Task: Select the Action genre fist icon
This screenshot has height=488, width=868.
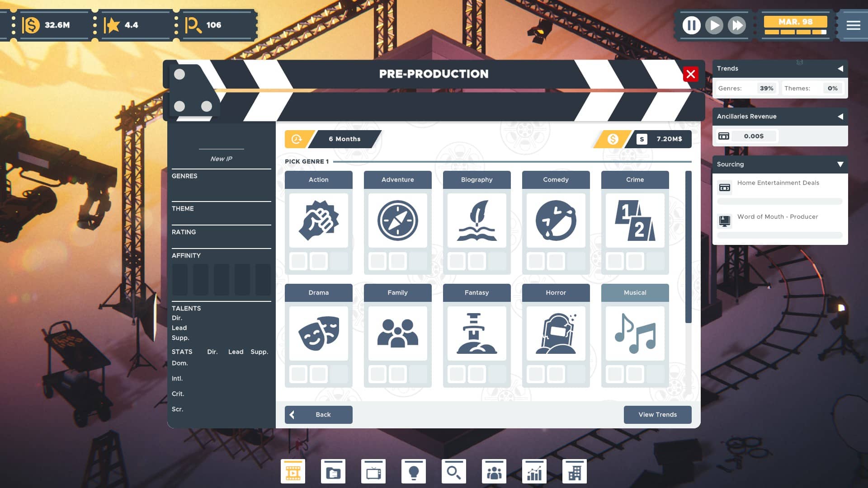Action: pos(318,221)
